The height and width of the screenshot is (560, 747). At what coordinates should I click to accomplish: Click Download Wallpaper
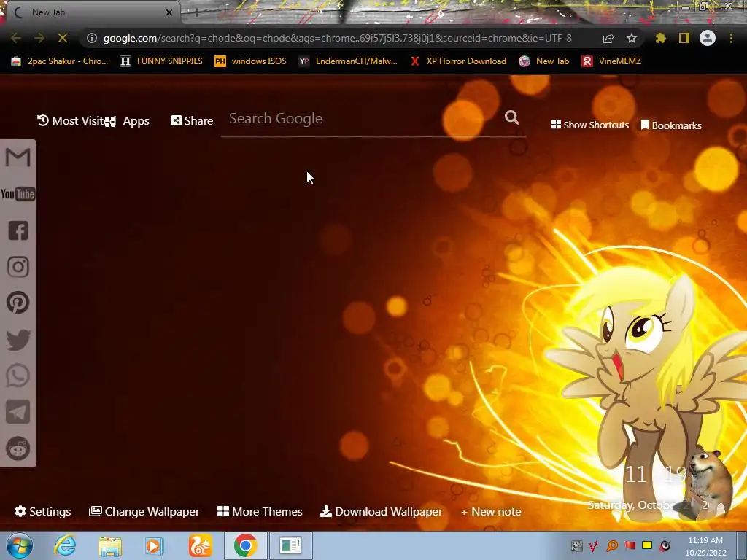click(381, 511)
